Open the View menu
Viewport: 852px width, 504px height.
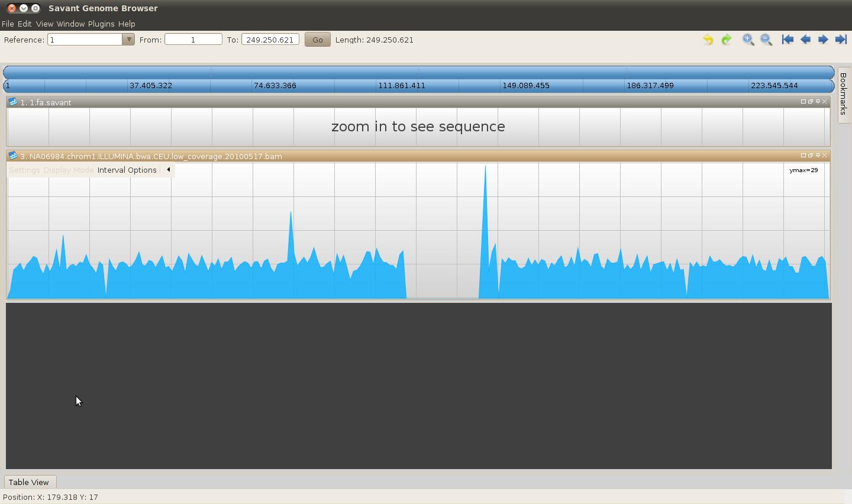click(x=44, y=24)
